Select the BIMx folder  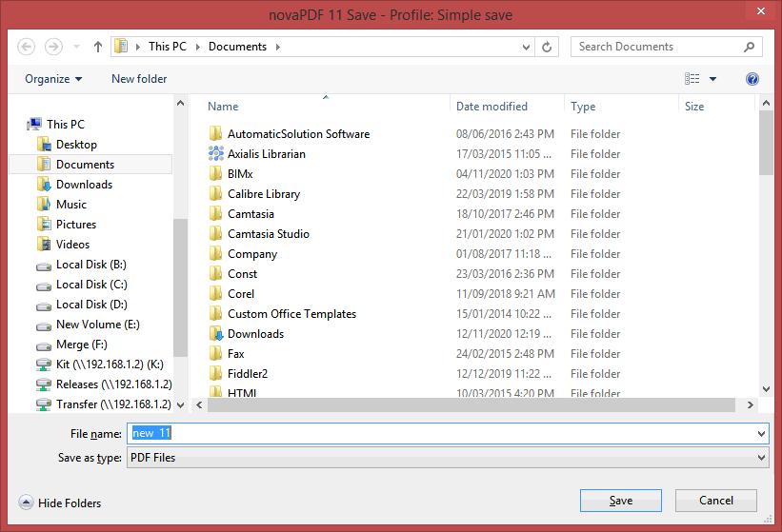point(240,174)
